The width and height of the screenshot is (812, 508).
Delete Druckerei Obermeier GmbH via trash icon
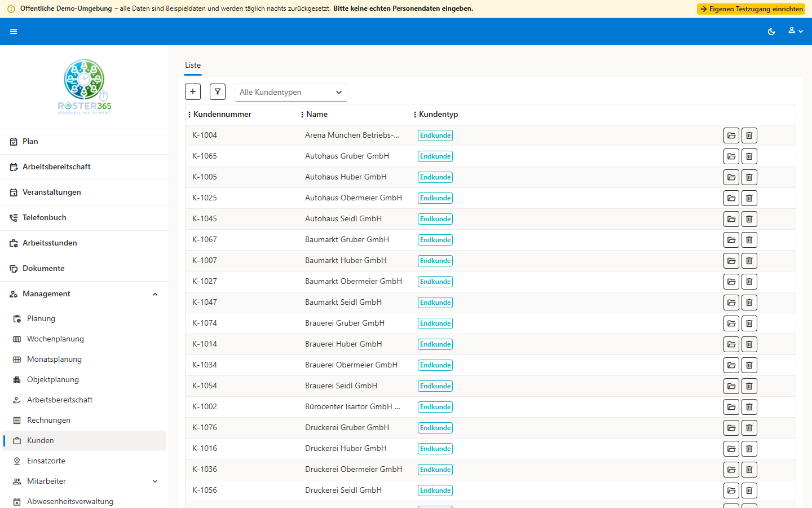click(x=749, y=470)
